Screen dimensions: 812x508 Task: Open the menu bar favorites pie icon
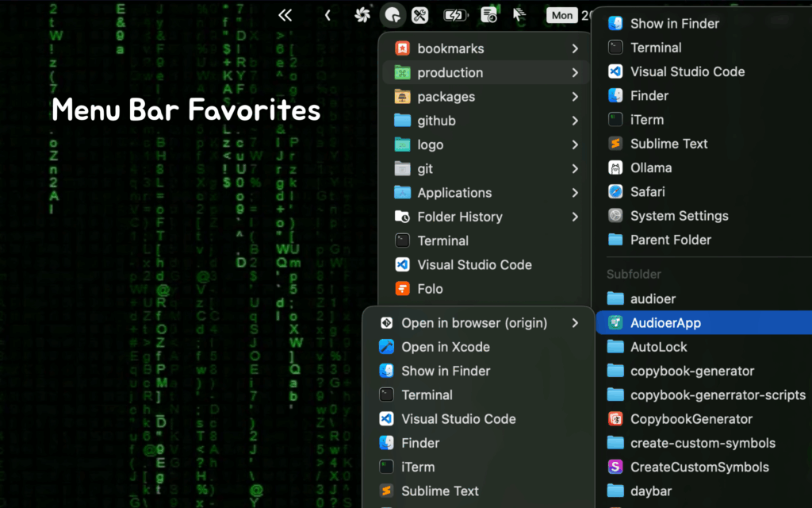[393, 15]
